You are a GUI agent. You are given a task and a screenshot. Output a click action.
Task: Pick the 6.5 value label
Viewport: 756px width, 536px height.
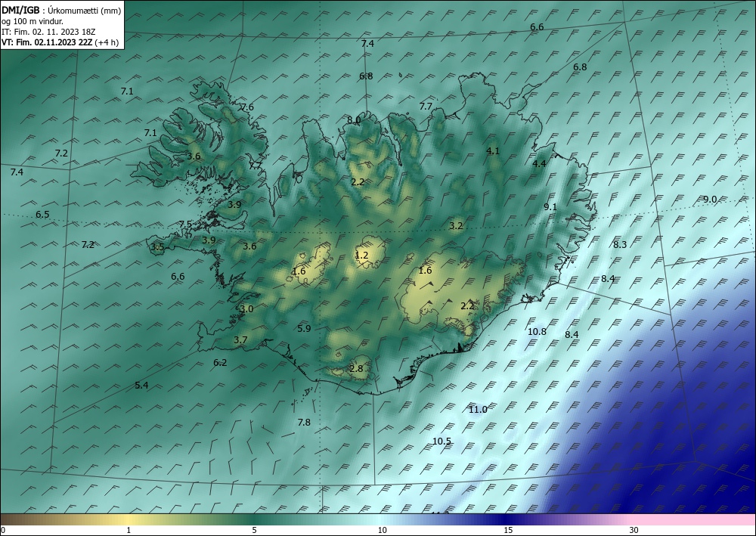point(42,215)
